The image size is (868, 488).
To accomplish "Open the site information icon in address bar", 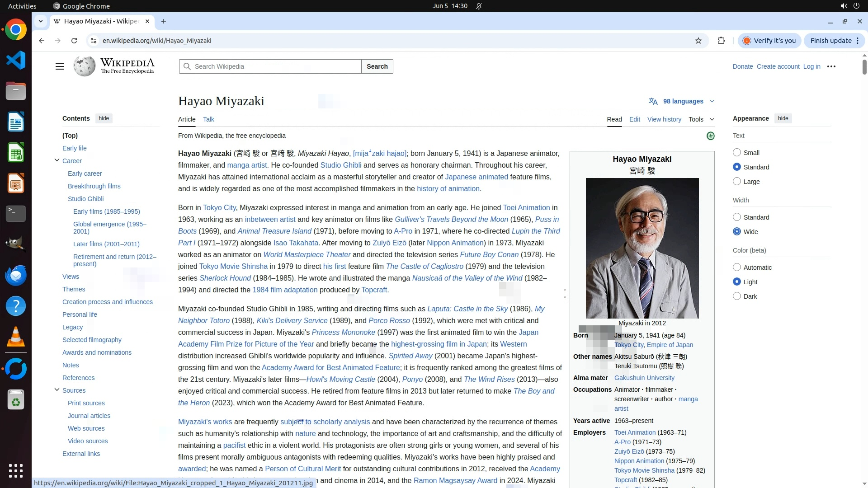I will 94,41.
